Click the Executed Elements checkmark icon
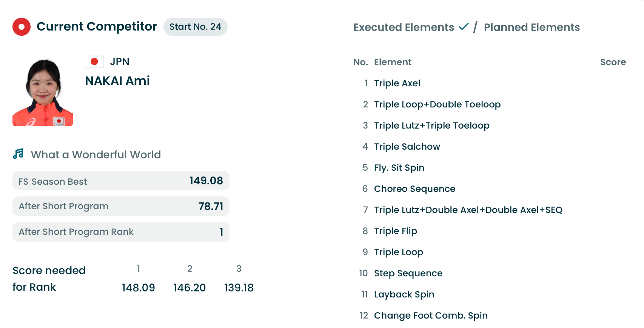The image size is (644, 328). coord(464,27)
